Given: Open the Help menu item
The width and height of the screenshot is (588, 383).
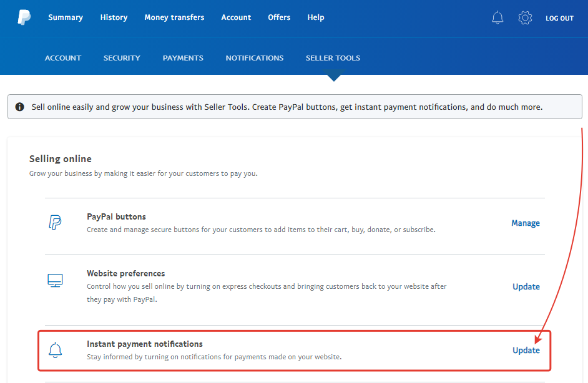Looking at the screenshot, I should [x=316, y=17].
